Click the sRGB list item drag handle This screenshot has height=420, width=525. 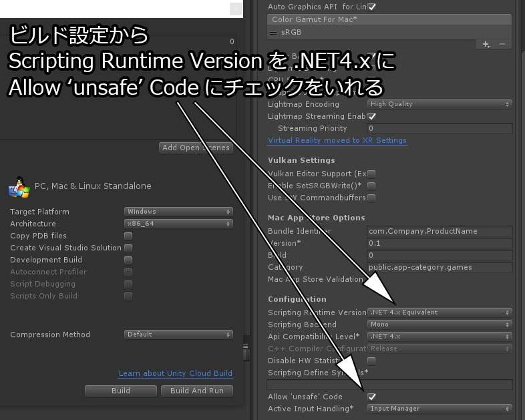(273, 33)
